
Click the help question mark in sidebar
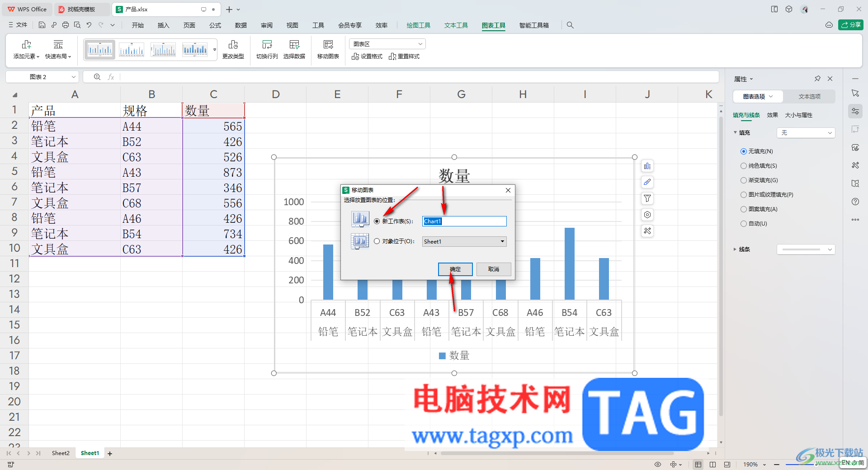pyautogui.click(x=855, y=202)
